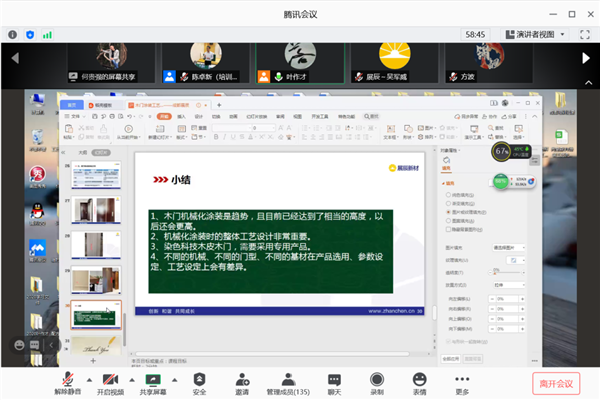Open the File (文件) menu
Viewport: 600px width, 400px height.
(73, 116)
